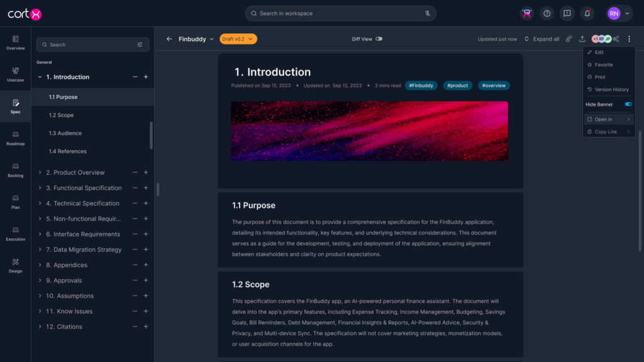
Task: Select Version History from the menu
Action: click(x=611, y=89)
